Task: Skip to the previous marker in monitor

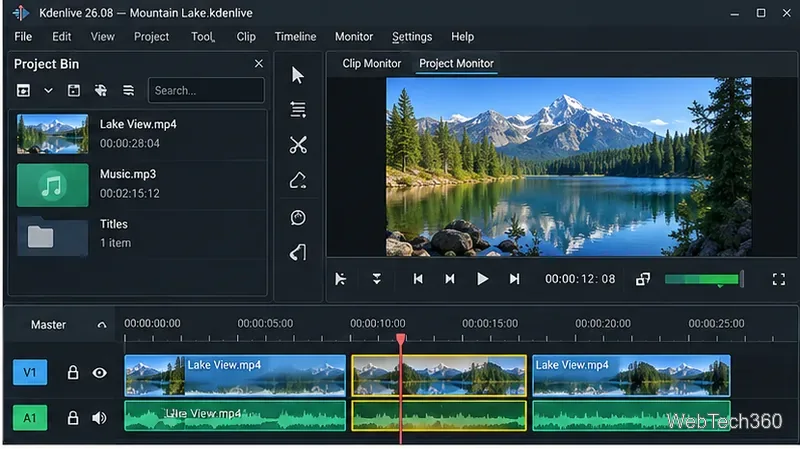Action: 418,279
